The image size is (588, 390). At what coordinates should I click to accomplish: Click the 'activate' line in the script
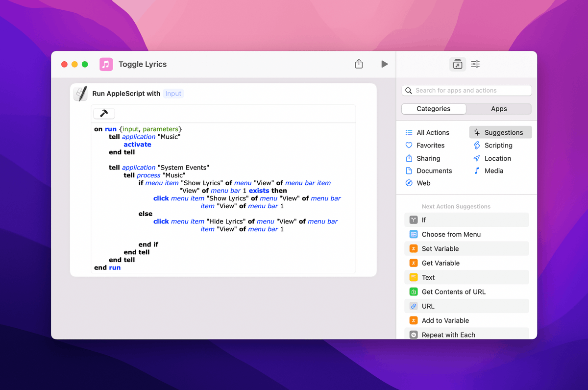[x=137, y=145]
